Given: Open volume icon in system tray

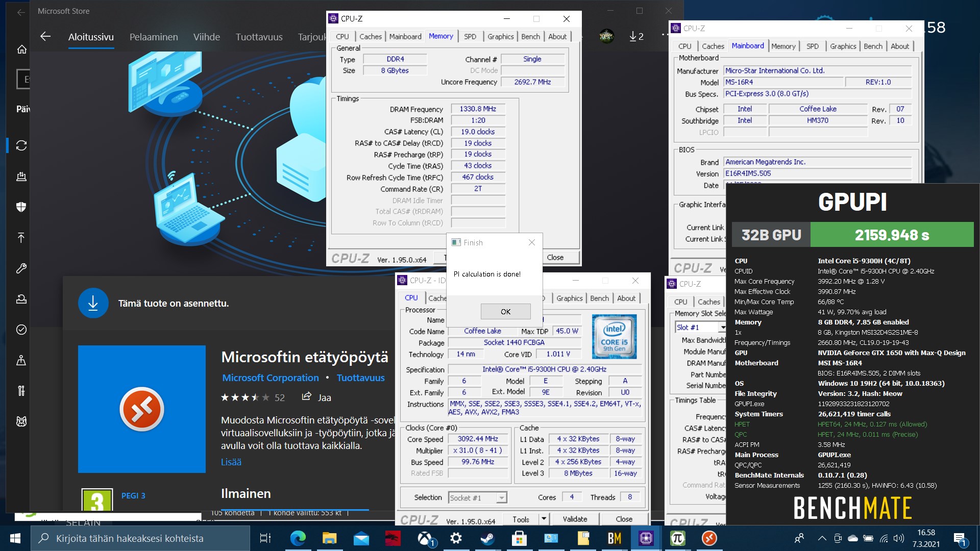Looking at the screenshot, I should click(899, 538).
